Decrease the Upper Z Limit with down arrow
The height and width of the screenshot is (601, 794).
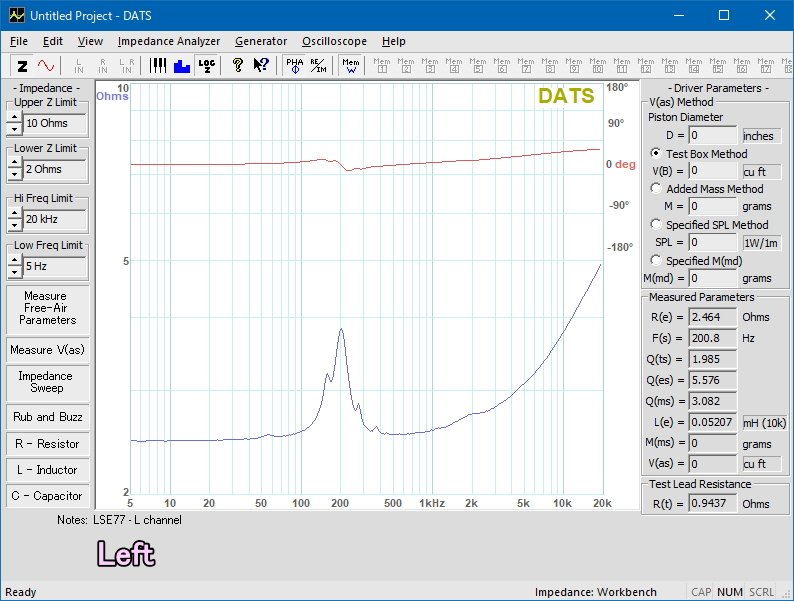15,129
